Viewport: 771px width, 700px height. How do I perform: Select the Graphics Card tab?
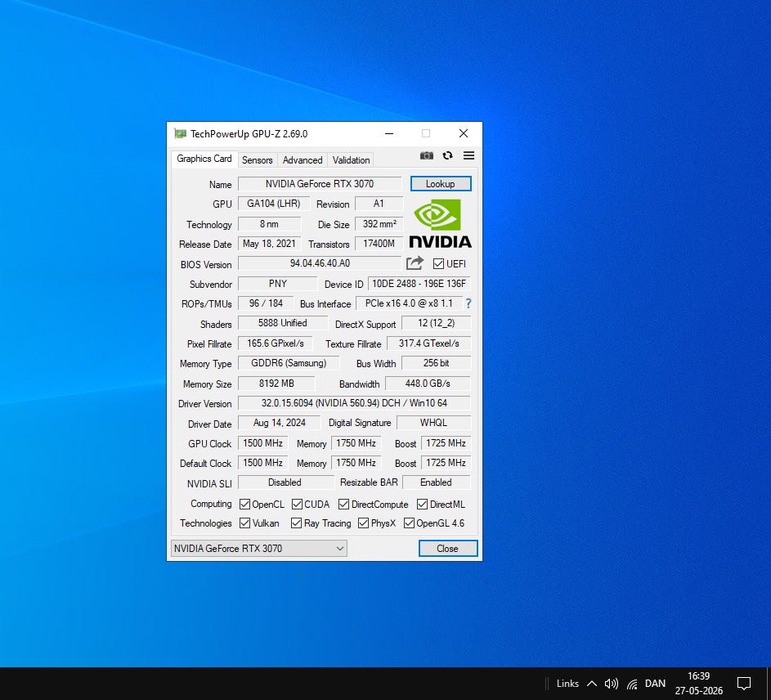[204, 159]
